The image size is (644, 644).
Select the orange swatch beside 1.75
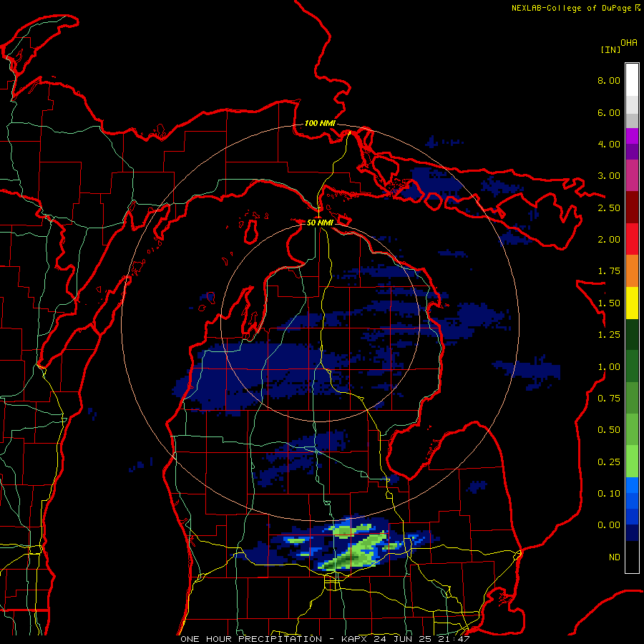[632, 271]
